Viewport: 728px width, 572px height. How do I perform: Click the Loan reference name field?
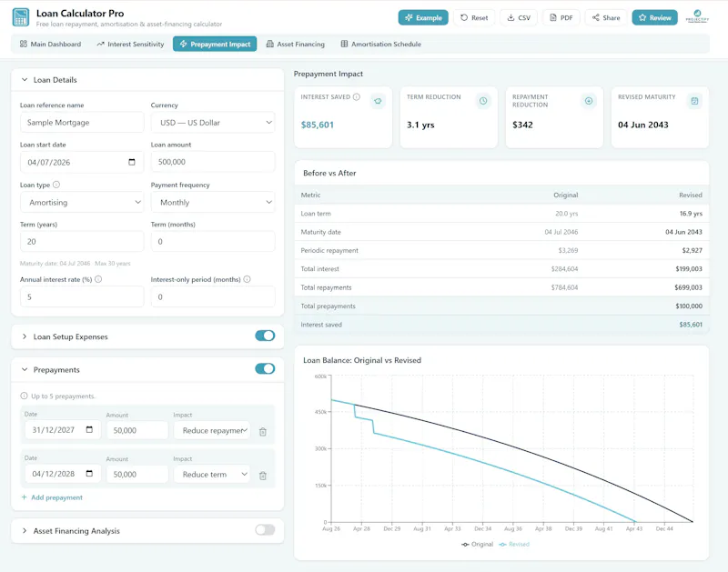tap(82, 123)
